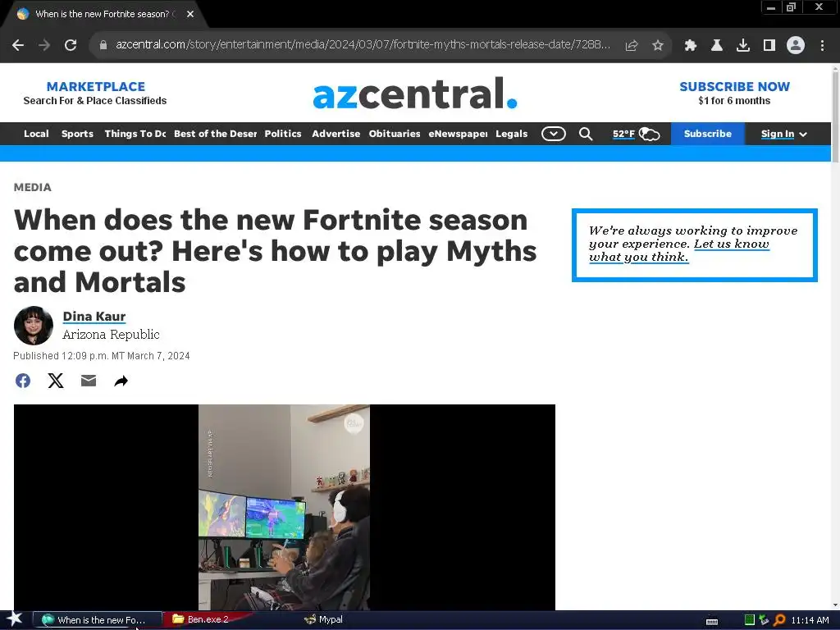Open the MEDIA category label
Viewport: 840px width, 630px height.
pos(33,188)
